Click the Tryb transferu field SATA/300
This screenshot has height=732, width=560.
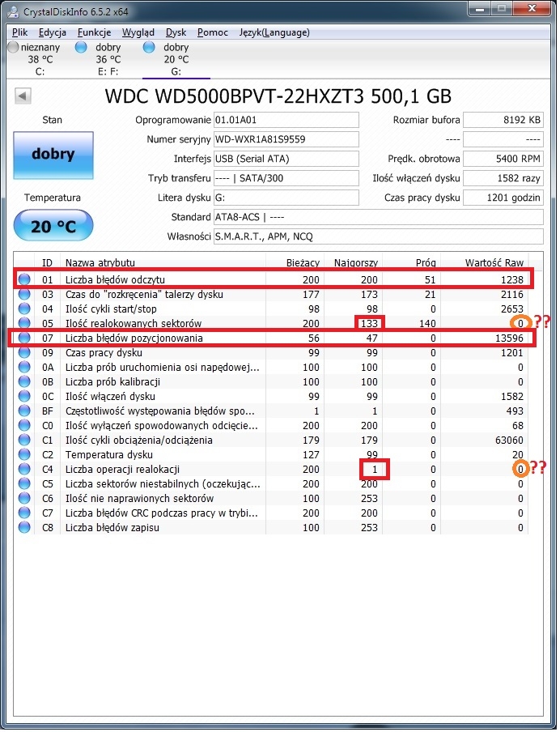coord(286,178)
